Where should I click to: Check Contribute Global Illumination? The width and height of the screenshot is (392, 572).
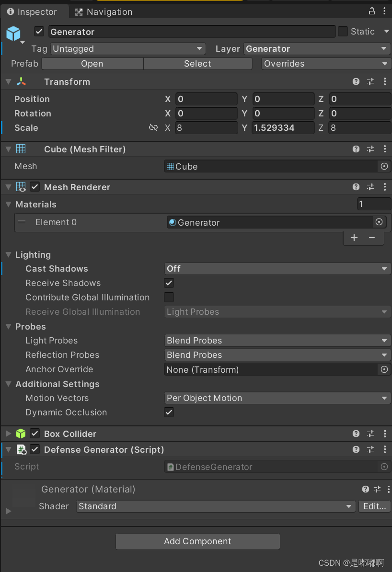(169, 297)
